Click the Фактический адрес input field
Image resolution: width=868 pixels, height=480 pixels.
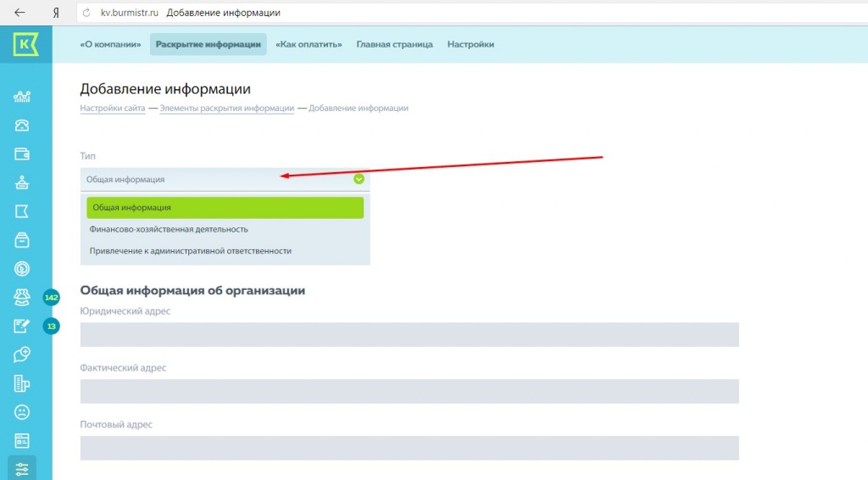(409, 392)
